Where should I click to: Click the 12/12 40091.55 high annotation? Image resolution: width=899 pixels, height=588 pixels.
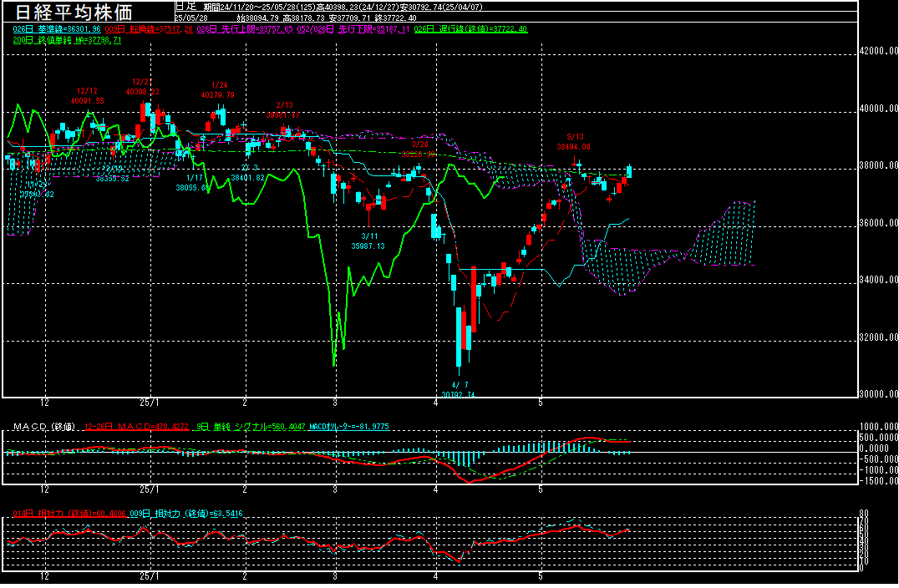tap(87, 96)
